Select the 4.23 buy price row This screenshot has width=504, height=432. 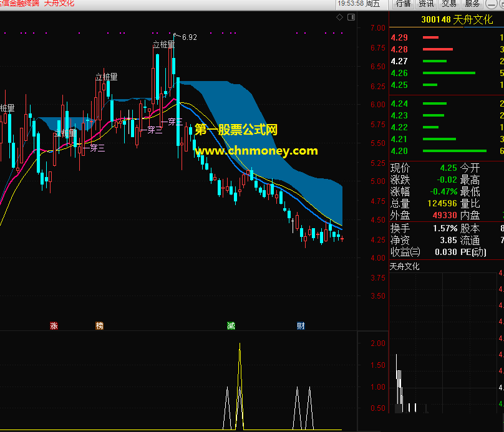pos(447,115)
